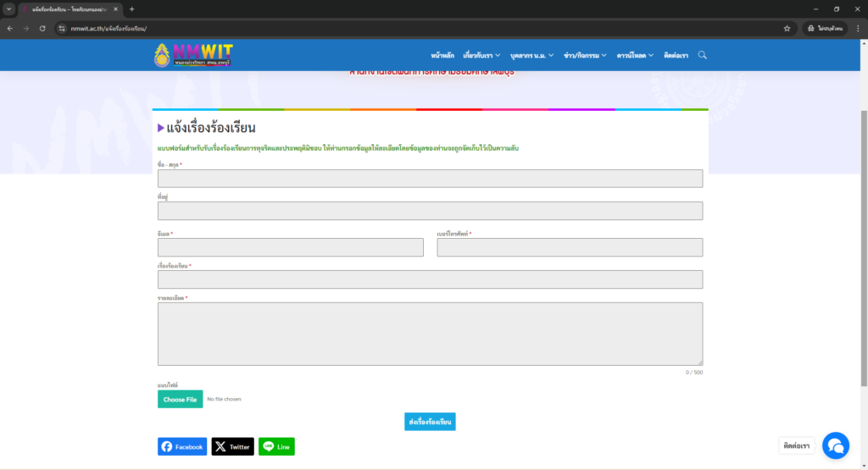Submit with ส่งเรื่องร้องเรียน button
The width and height of the screenshot is (868, 470).
pyautogui.click(x=430, y=422)
